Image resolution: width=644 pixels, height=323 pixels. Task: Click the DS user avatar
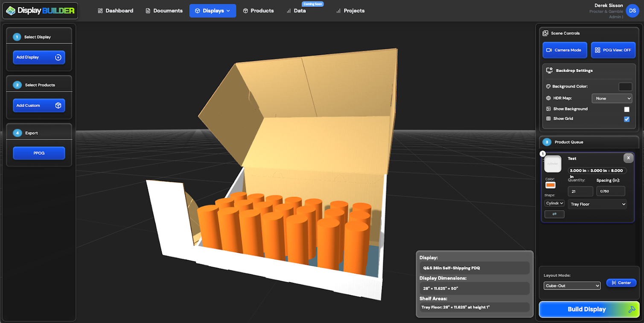point(632,11)
